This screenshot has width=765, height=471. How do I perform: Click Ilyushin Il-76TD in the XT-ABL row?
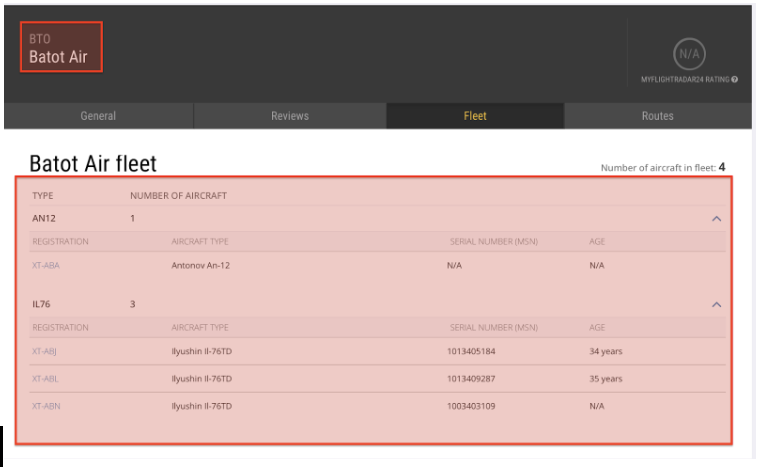[x=201, y=379]
